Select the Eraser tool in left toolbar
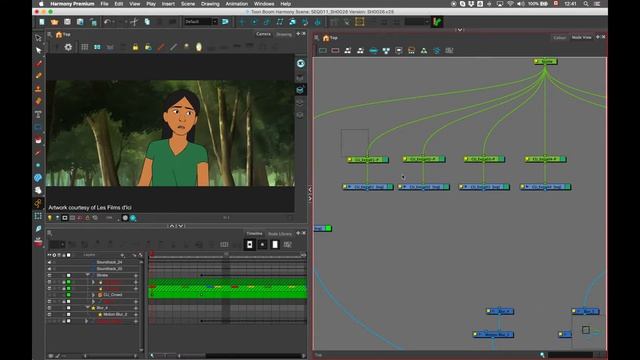The image size is (640, 360). click(x=38, y=101)
